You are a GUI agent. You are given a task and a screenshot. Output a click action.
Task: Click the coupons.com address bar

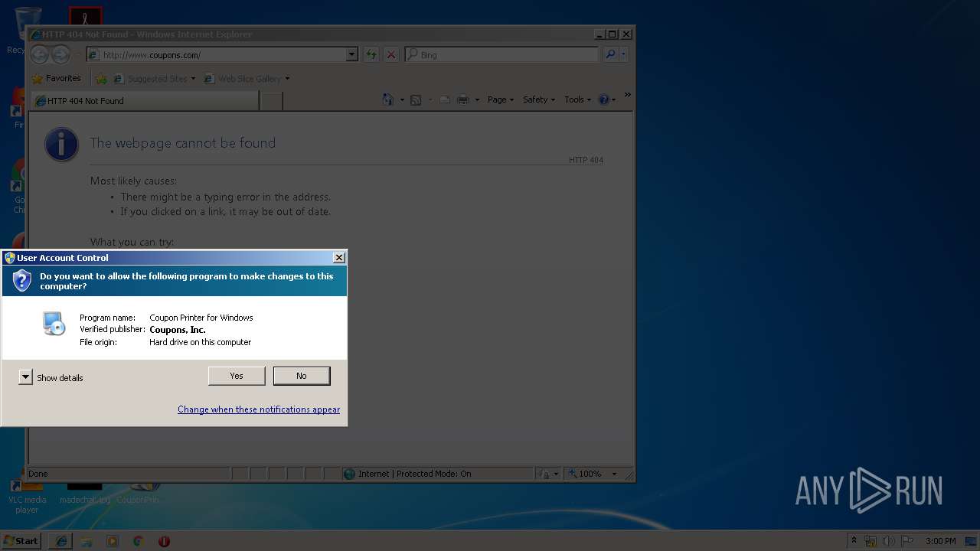[x=217, y=54]
